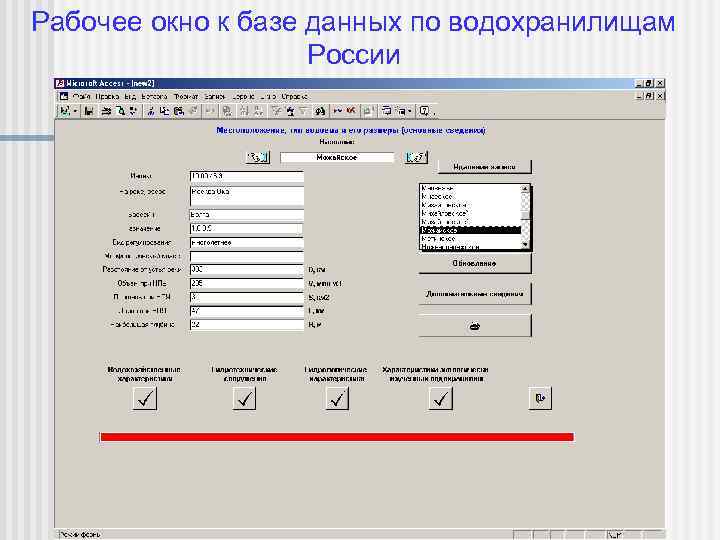This screenshot has width=720, height=540.
Task: Click the regulation type field Многолетнее
Action: pyautogui.click(x=247, y=242)
